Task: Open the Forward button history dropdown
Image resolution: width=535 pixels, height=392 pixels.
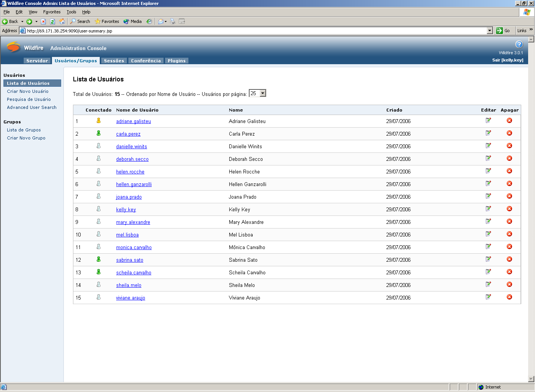Action: pos(36,21)
